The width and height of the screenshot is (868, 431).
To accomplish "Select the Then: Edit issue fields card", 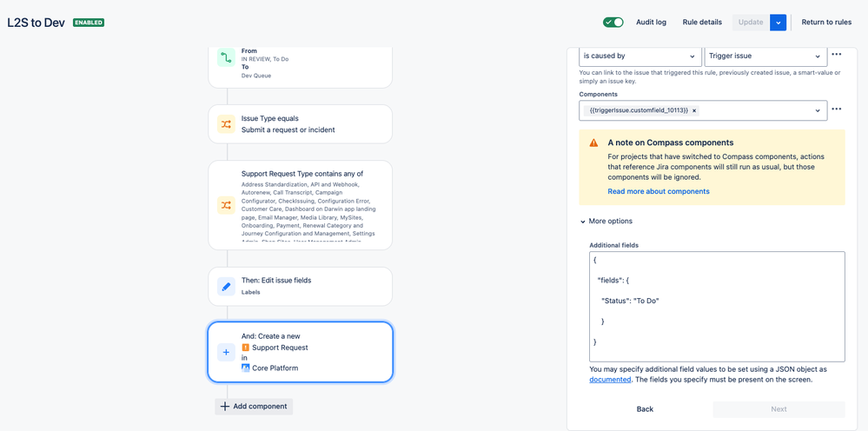I will [x=300, y=287].
